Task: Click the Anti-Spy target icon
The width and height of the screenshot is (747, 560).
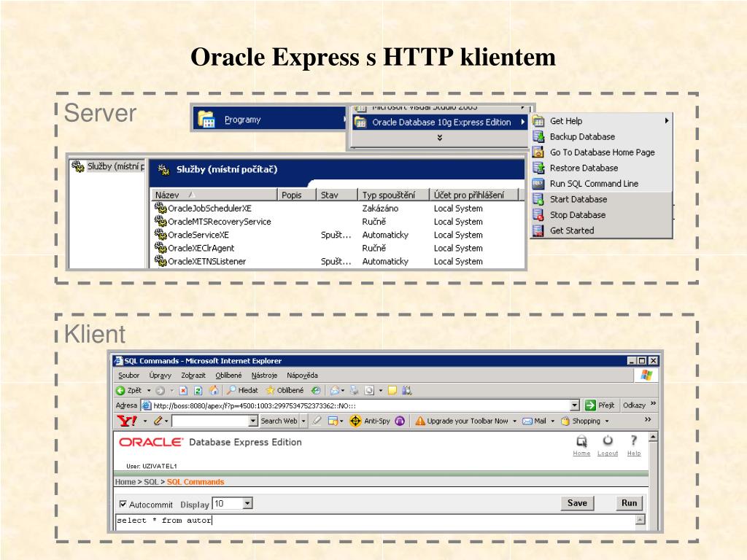Action: 355,421
